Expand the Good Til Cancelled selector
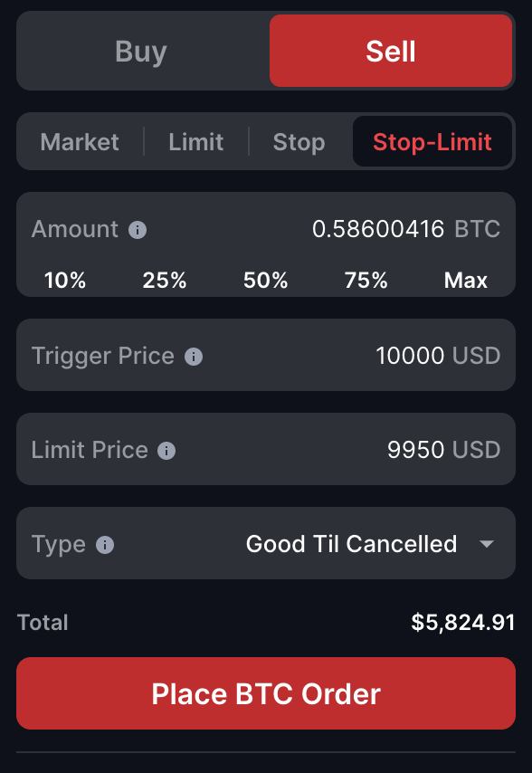Image resolution: width=532 pixels, height=773 pixels. (351, 544)
